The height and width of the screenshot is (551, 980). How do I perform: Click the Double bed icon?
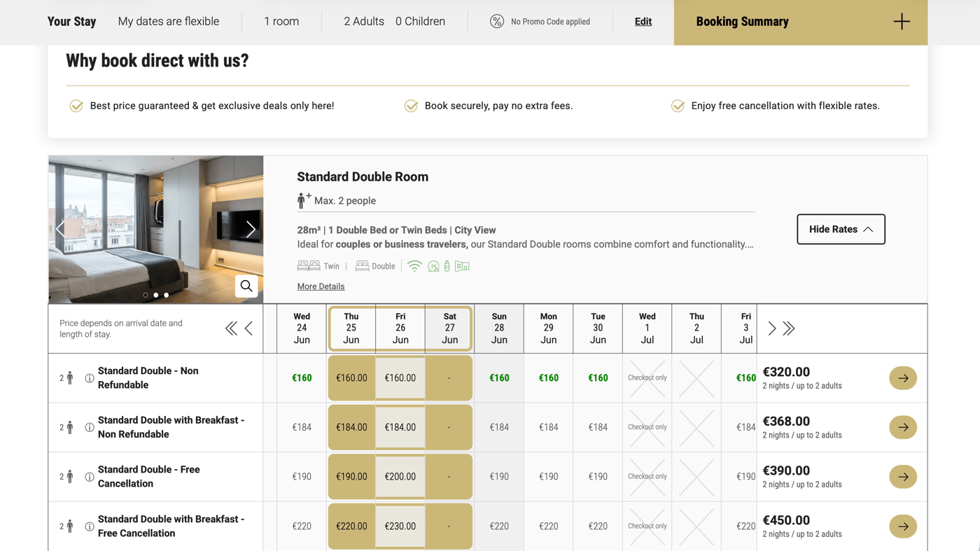pyautogui.click(x=362, y=266)
